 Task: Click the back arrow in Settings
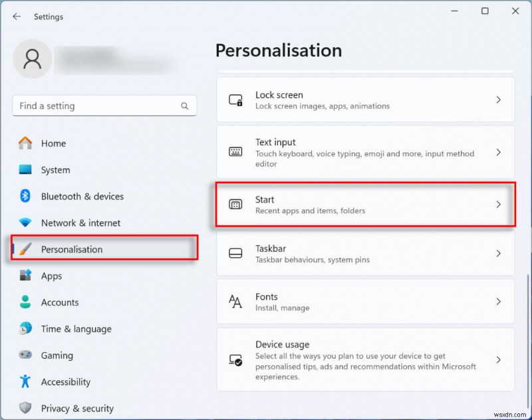coord(16,17)
